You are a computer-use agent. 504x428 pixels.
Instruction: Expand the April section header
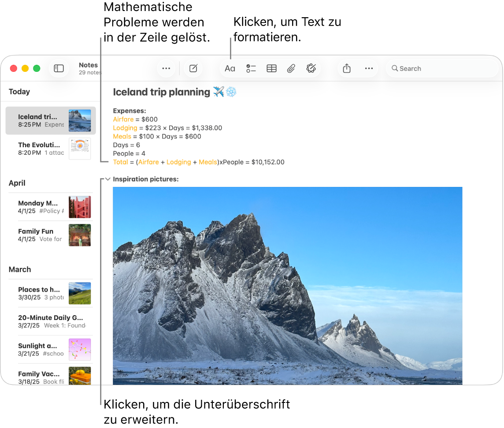(17, 183)
